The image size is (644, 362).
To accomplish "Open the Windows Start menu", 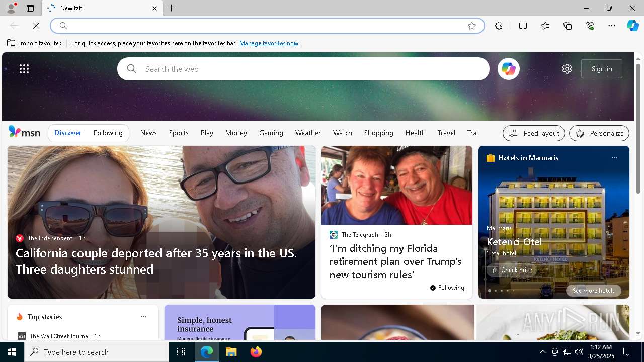I will pyautogui.click(x=12, y=352).
